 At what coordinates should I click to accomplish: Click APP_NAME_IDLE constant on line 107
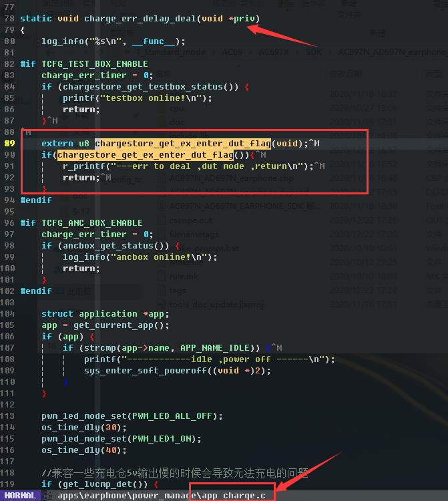click(214, 348)
